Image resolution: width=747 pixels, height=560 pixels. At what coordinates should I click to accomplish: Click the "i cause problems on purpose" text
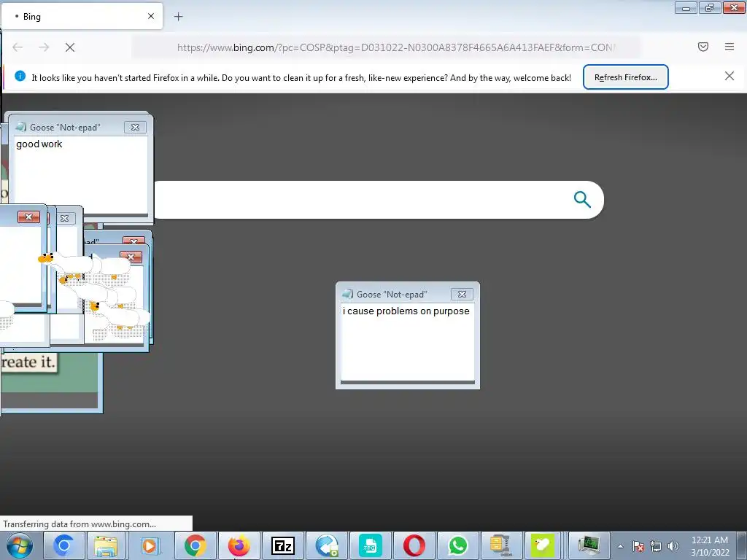[406, 311]
